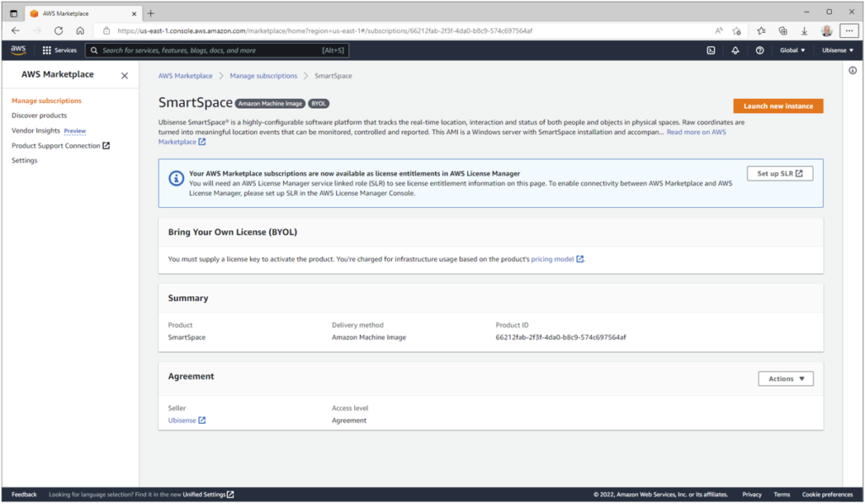The width and height of the screenshot is (865, 504).
Task: Click the Set up SLR button
Action: coord(780,174)
